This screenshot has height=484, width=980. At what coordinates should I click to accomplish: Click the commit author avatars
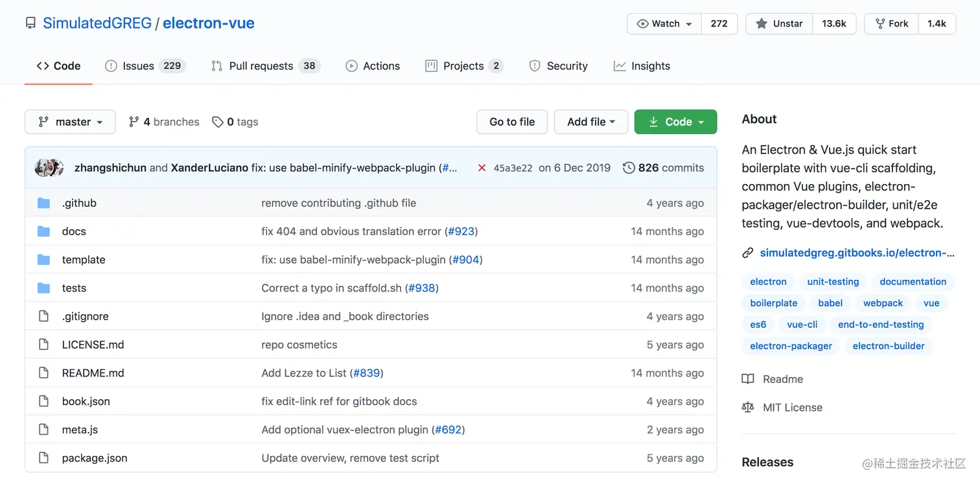(x=49, y=168)
